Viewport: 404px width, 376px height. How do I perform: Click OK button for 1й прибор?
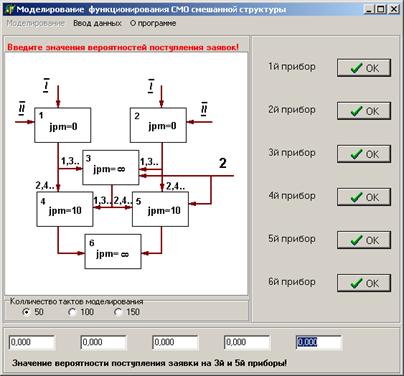364,68
